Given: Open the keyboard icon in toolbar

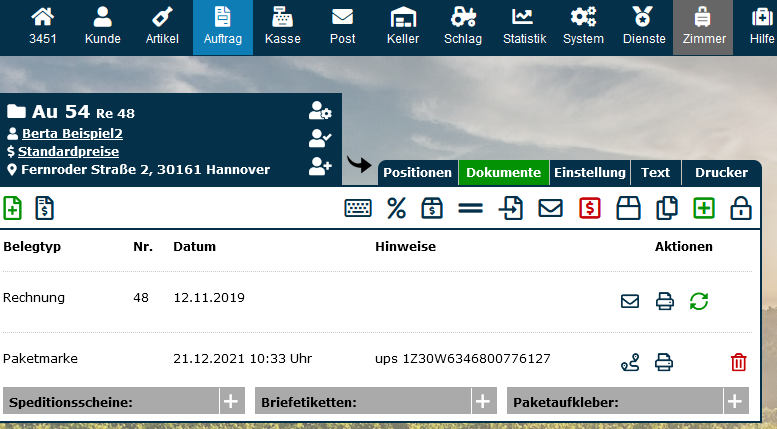Looking at the screenshot, I should pyautogui.click(x=358, y=208).
